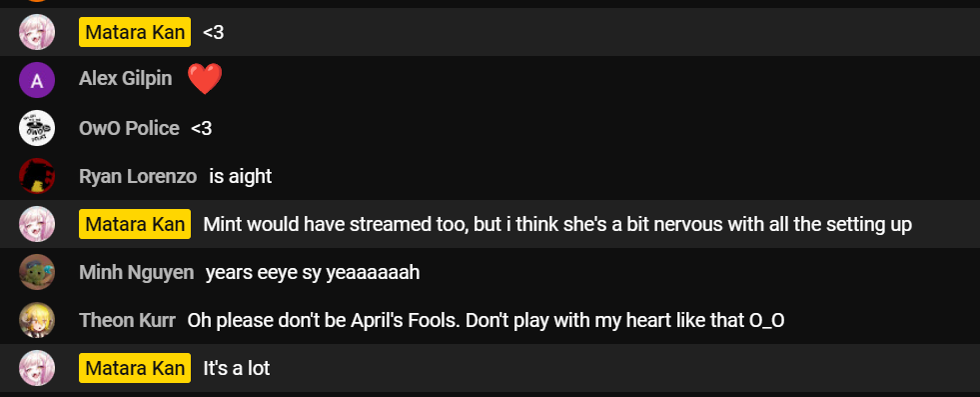Click the Minh Nguyen username
Screen dimensions: 980x397
[x=136, y=273]
